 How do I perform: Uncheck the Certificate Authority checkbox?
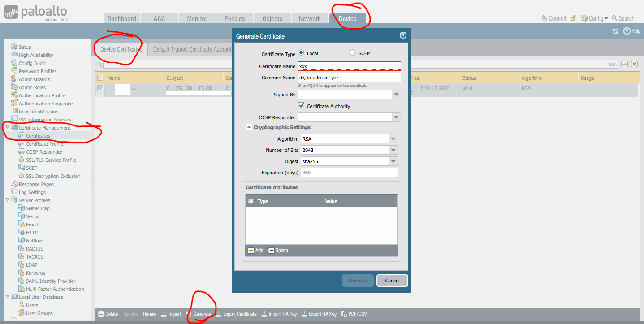[x=301, y=106]
